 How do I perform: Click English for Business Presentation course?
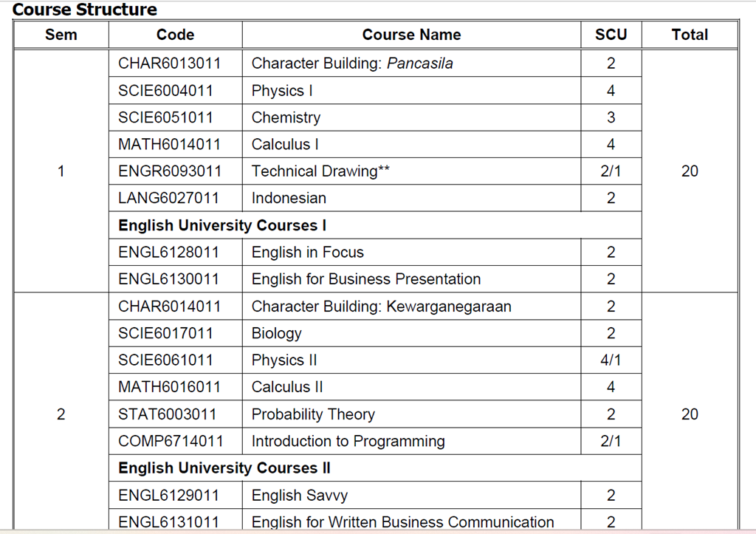point(366,279)
